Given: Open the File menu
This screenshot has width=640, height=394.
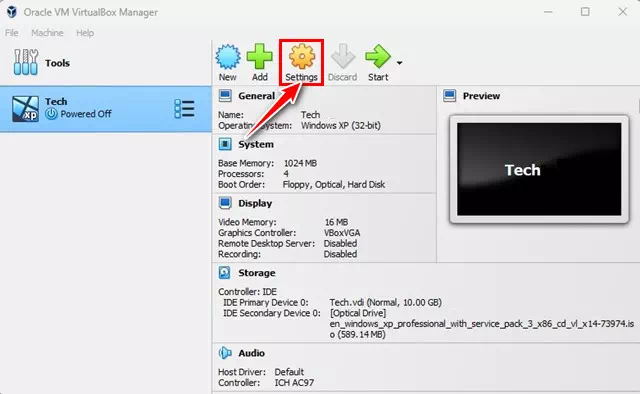Looking at the screenshot, I should click(11, 33).
